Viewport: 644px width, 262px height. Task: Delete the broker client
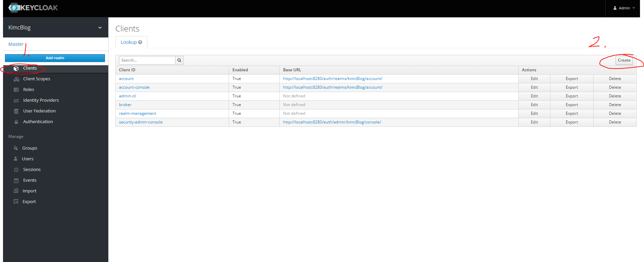point(615,105)
